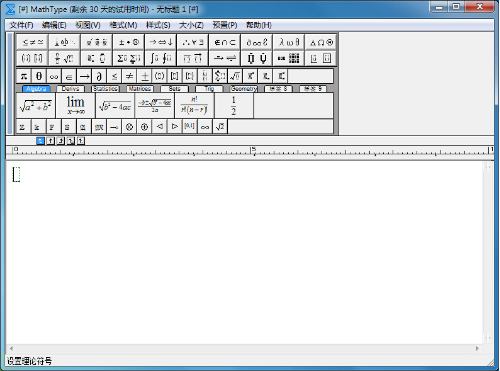This screenshot has width=500, height=371.
Task: Click the empty equation slot in editor
Action: point(16,174)
